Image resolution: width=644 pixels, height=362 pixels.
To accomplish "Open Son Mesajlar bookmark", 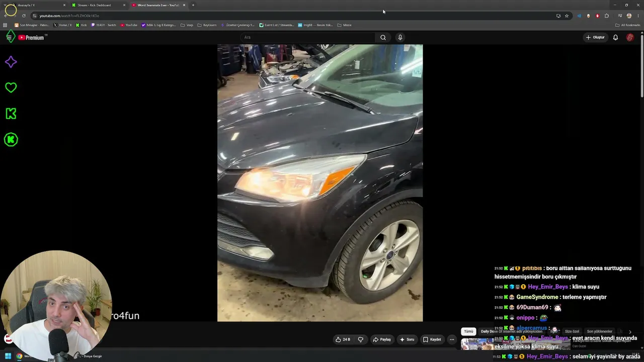I will pos(32,25).
